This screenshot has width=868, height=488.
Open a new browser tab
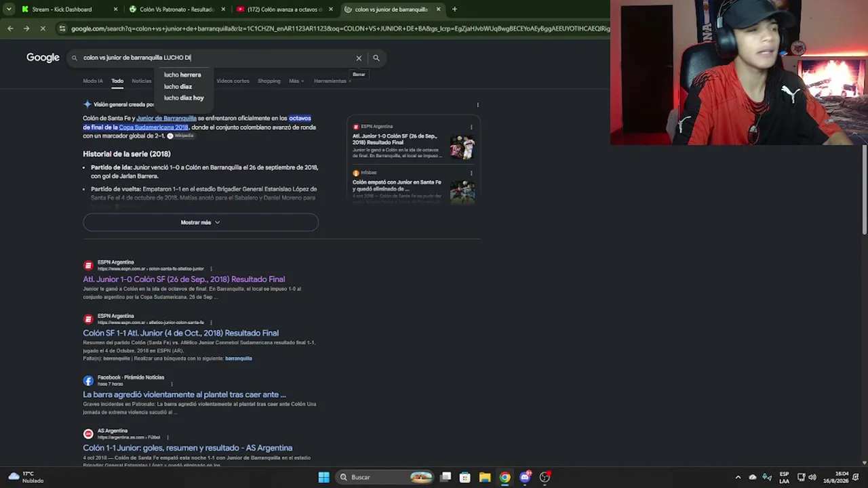point(454,9)
